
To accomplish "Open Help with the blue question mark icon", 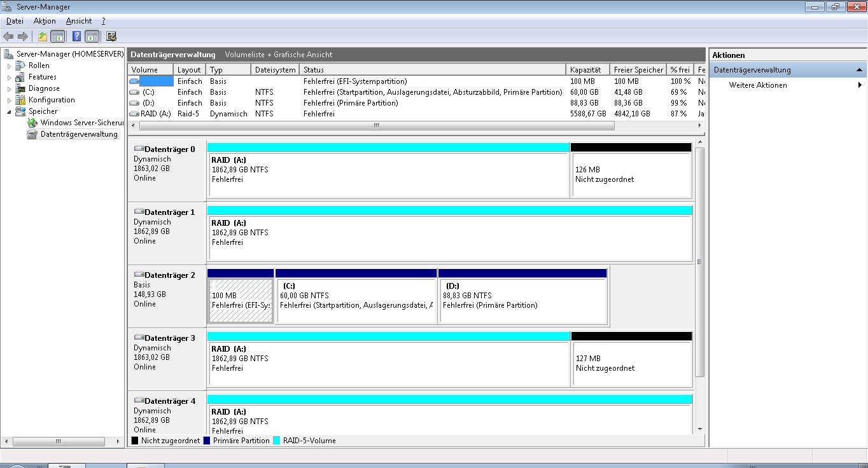I will pos(76,36).
